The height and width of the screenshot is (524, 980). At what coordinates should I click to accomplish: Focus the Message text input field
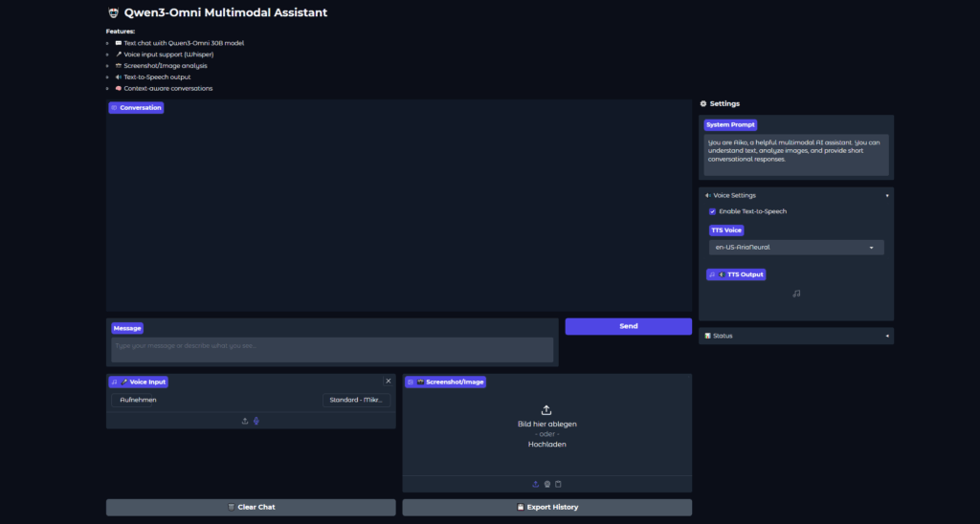332,349
